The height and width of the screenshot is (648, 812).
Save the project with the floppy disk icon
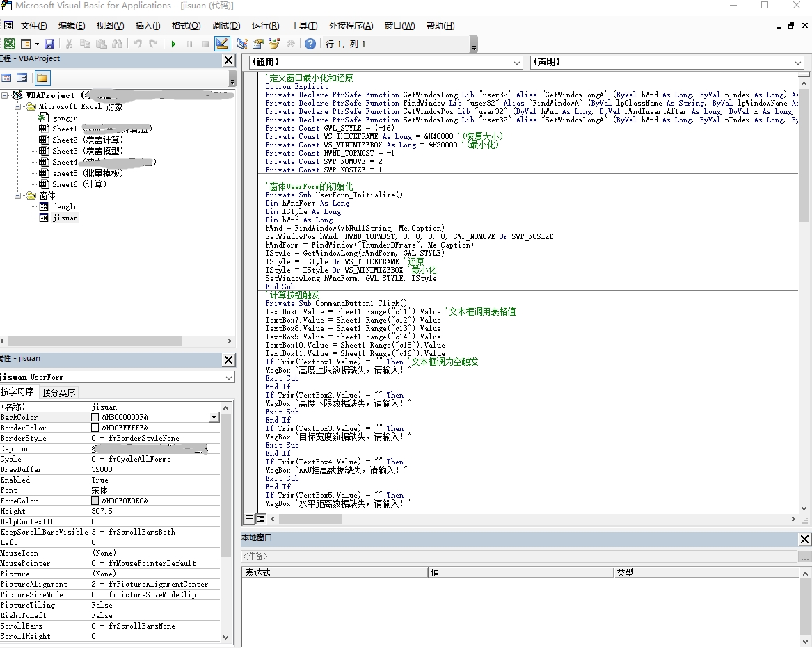coord(49,44)
